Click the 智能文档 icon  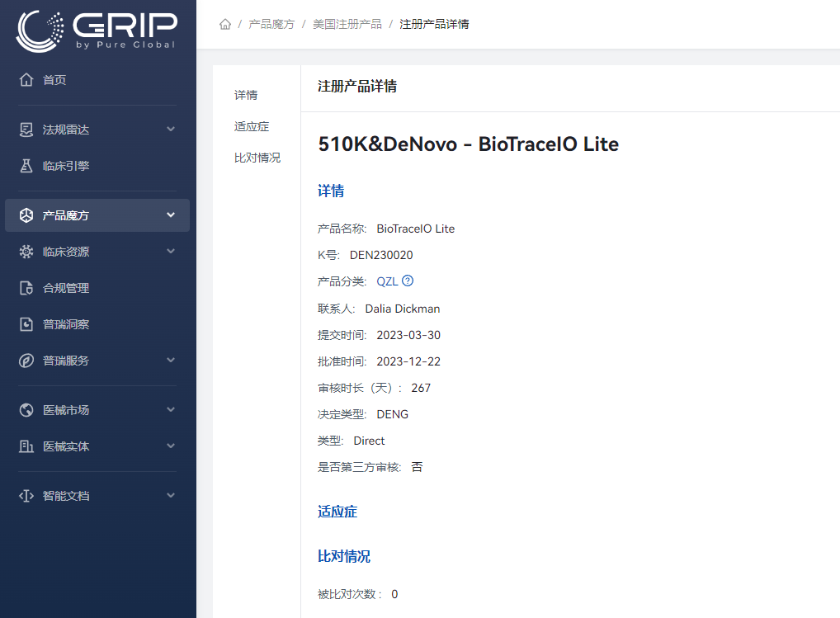26,496
